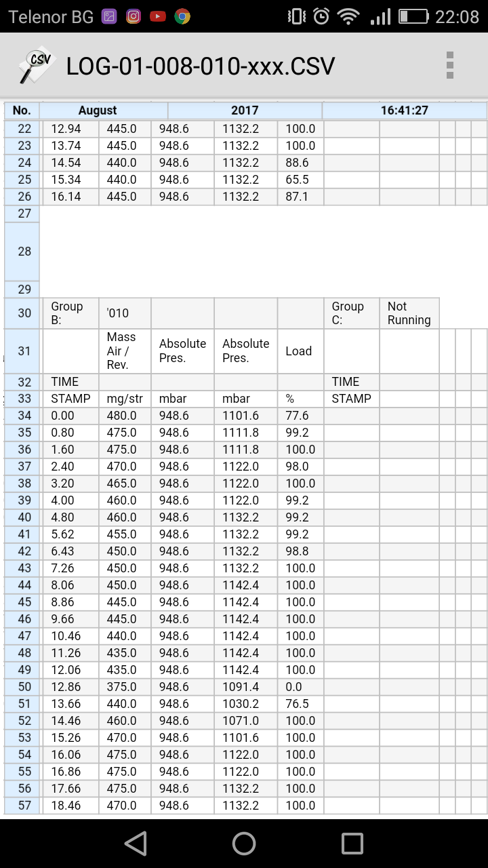Tap the 'mg/str' unit cell
The height and width of the screenshot is (868, 488).
124,399
